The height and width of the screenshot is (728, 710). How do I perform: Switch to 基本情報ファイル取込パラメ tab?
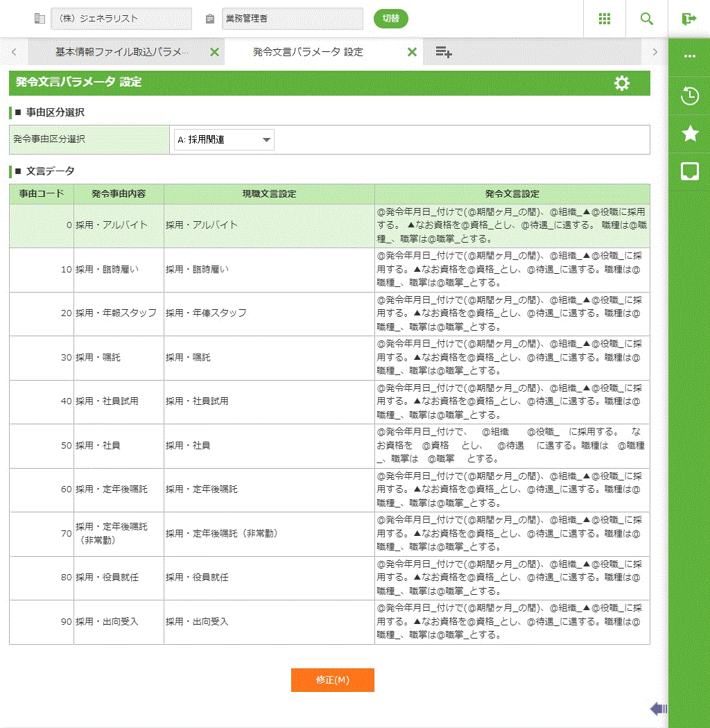pos(121,52)
